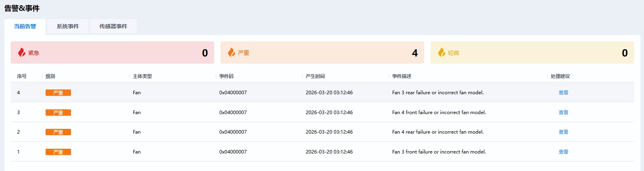Screen dimensions: 644x171
Task: Click 查看 for Fan 4 rear failure
Action: (563, 132)
